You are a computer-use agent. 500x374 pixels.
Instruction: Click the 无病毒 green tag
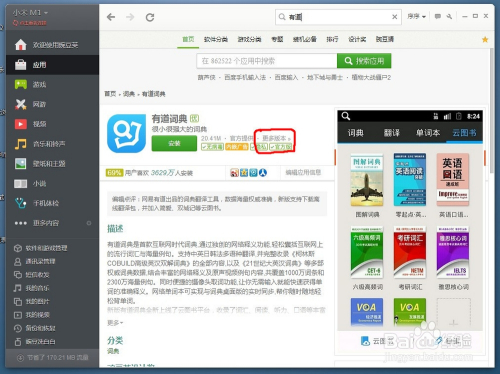pyautogui.click(x=212, y=147)
